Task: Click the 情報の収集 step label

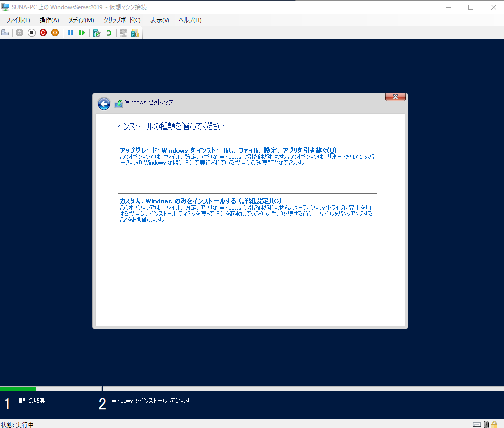Action: pyautogui.click(x=31, y=401)
